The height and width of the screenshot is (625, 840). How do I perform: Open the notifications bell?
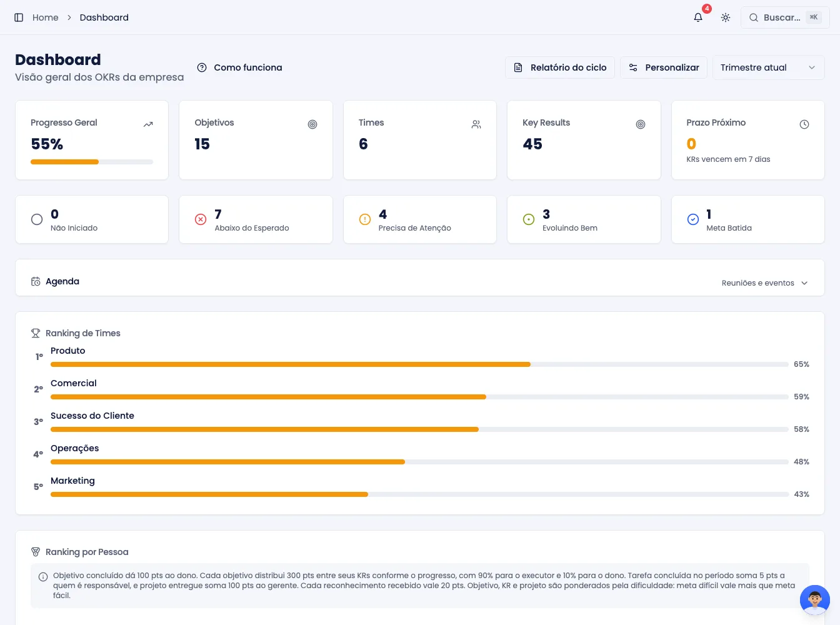(x=698, y=17)
